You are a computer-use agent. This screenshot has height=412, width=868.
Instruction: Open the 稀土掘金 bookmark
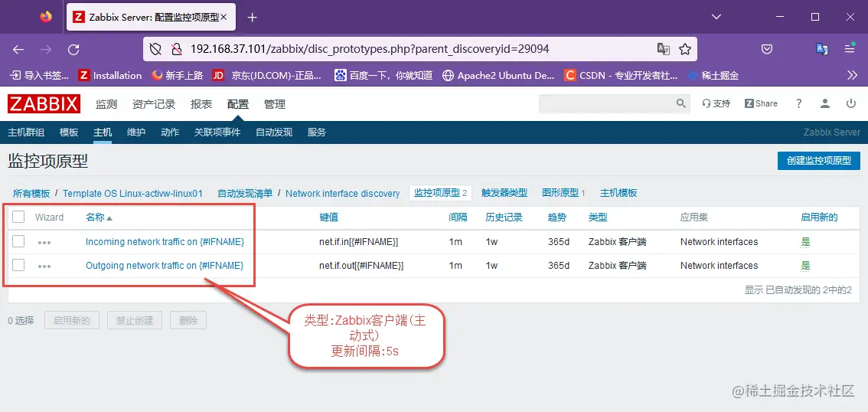click(713, 75)
